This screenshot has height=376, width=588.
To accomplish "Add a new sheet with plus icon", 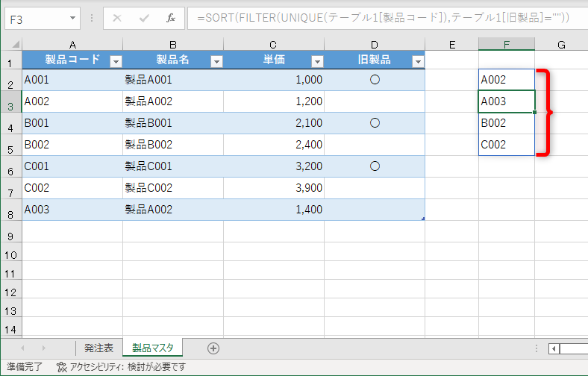I will [213, 348].
